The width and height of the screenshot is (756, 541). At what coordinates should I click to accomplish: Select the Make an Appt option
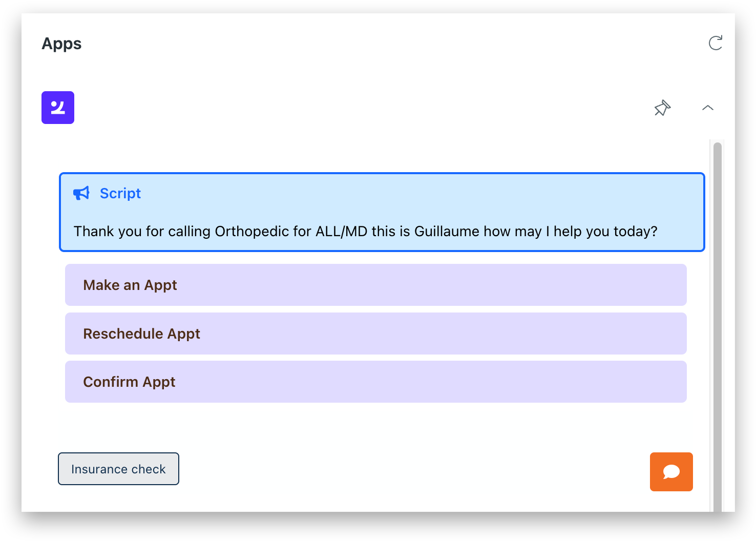click(130, 285)
